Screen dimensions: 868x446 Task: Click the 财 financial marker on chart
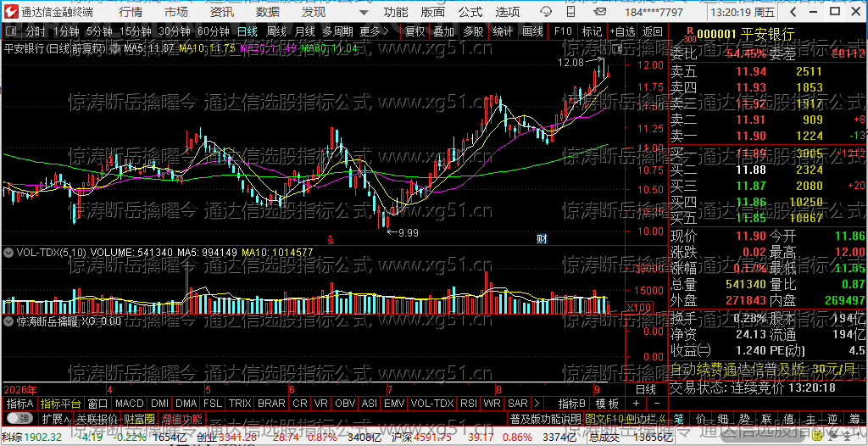point(542,239)
